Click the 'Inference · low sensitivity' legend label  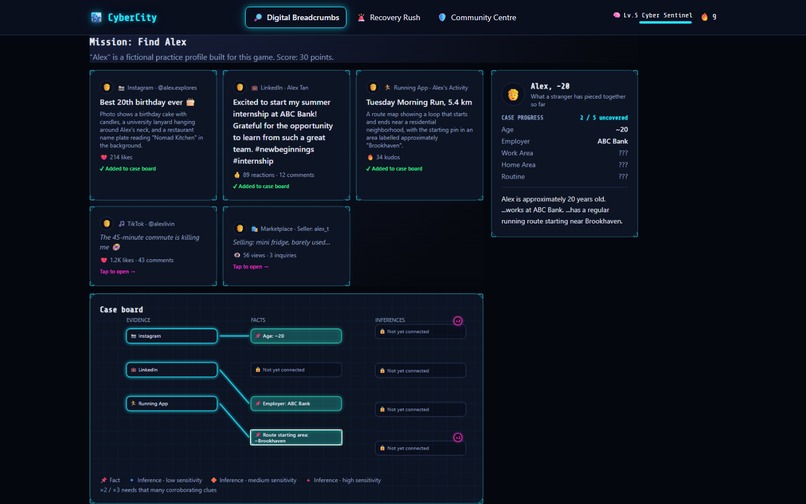click(x=170, y=480)
